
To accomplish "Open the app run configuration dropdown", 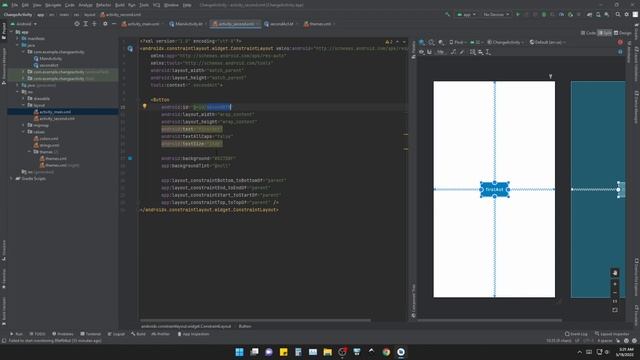I will [466, 14].
